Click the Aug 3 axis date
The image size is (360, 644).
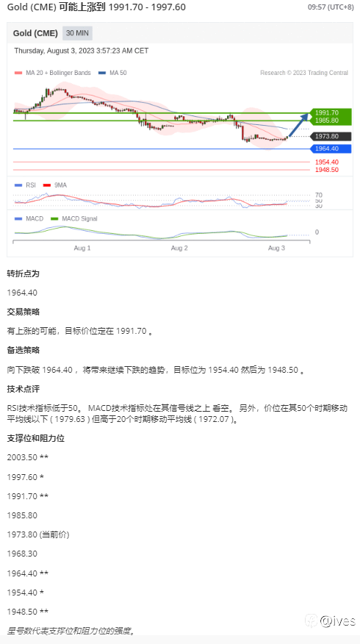coord(276,248)
